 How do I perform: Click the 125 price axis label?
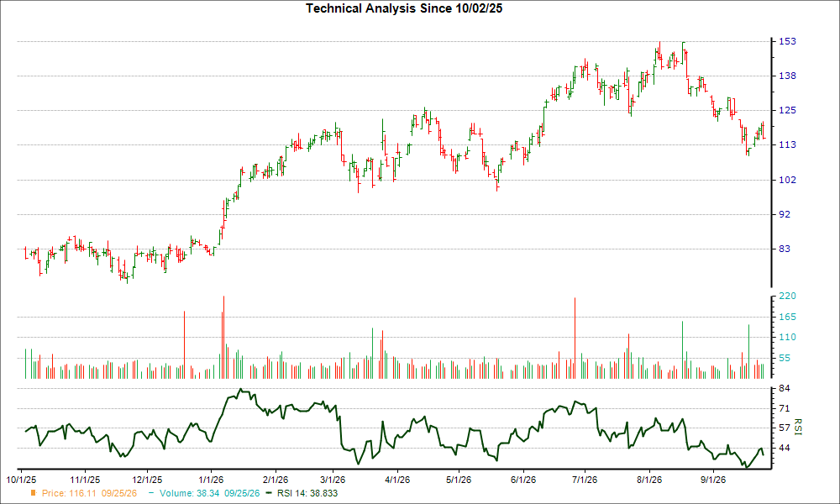click(787, 110)
